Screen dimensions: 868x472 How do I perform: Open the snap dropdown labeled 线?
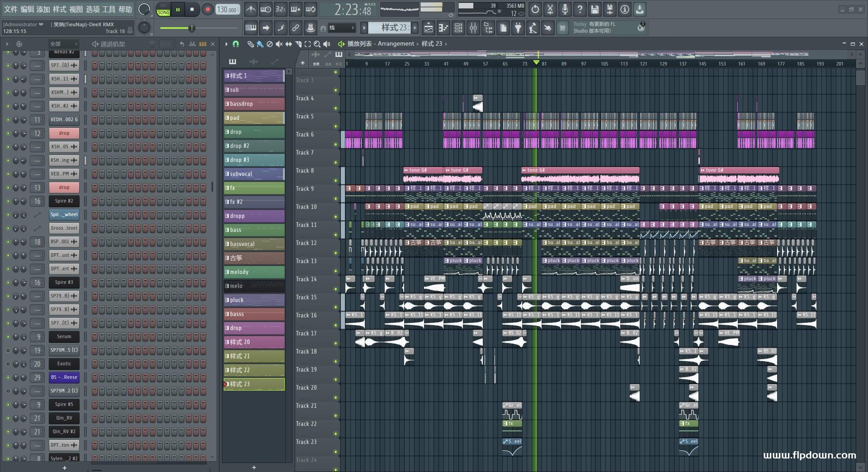point(342,28)
